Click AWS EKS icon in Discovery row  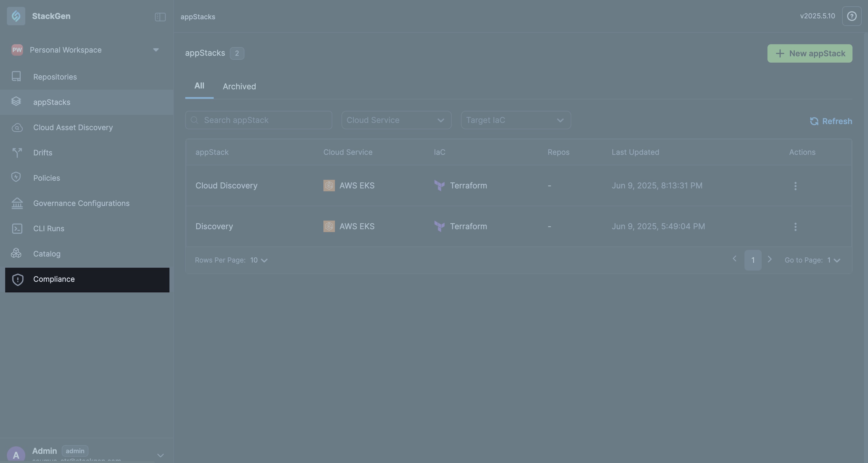click(x=329, y=226)
